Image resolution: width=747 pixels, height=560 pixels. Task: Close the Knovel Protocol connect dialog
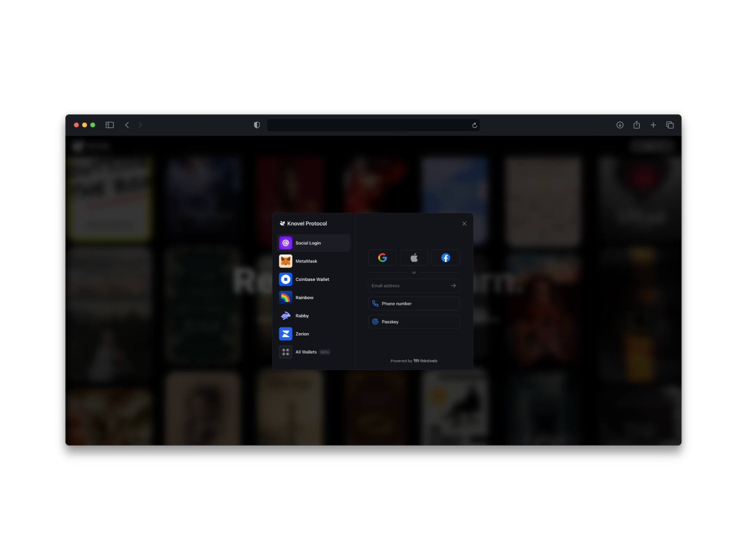(464, 224)
